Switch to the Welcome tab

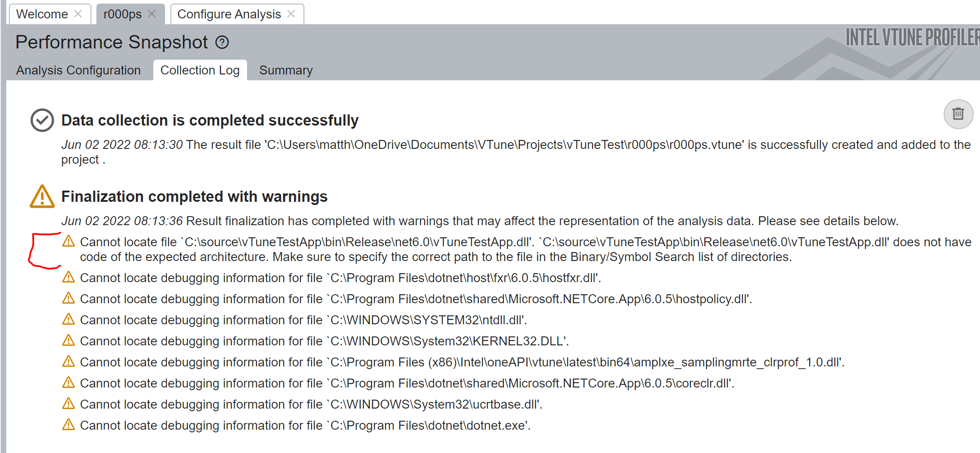42,14
